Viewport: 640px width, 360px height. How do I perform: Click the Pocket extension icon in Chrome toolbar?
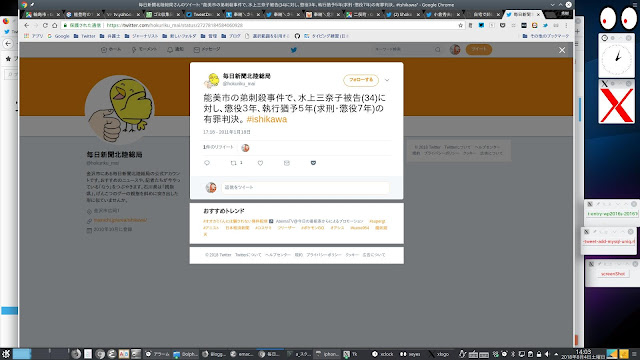click(x=502, y=25)
